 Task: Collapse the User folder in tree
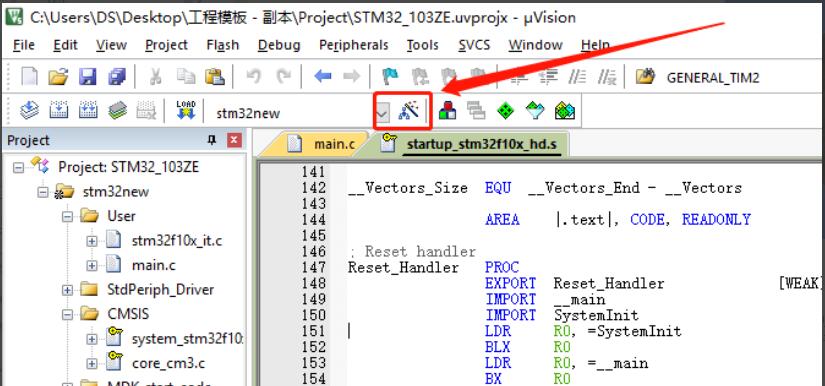[x=67, y=216]
